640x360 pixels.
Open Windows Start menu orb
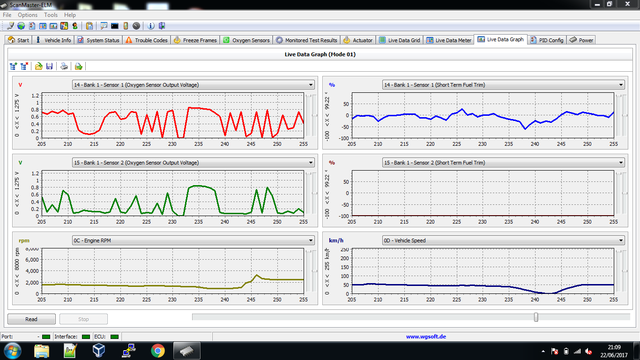click(x=13, y=351)
